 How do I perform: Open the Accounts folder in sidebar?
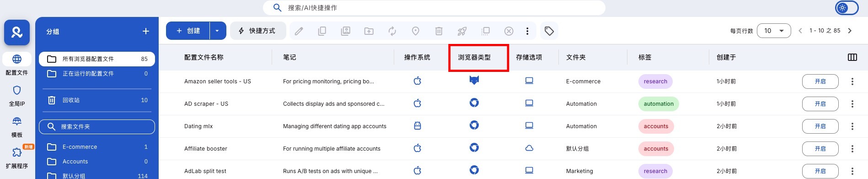coord(97,162)
